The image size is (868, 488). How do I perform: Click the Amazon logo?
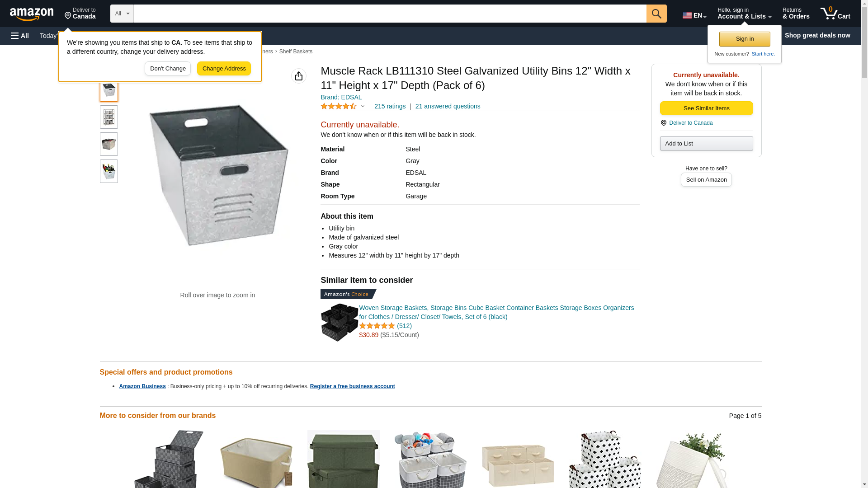point(32,14)
